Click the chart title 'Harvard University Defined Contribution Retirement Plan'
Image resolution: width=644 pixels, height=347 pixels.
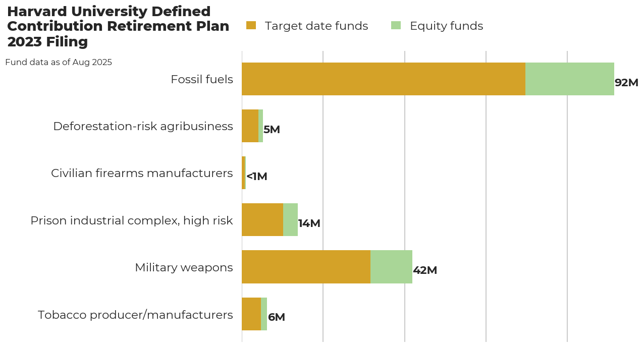coord(118,27)
